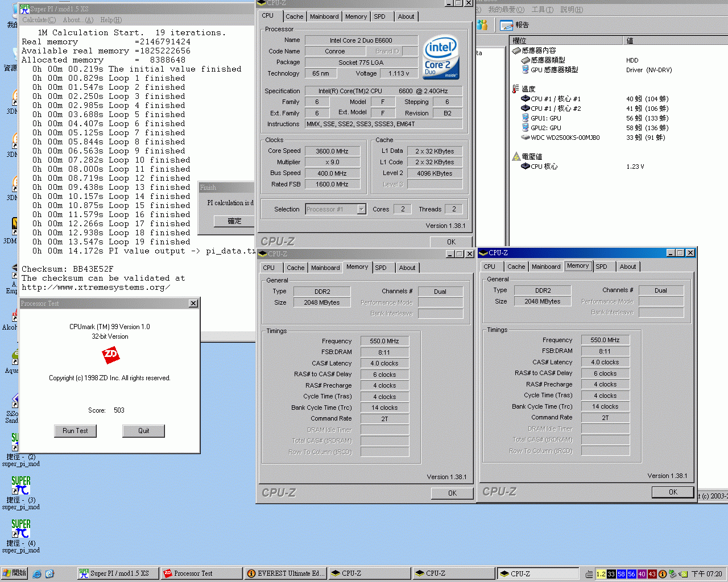
Task: Close the Processor Test window
Action: pos(193,304)
